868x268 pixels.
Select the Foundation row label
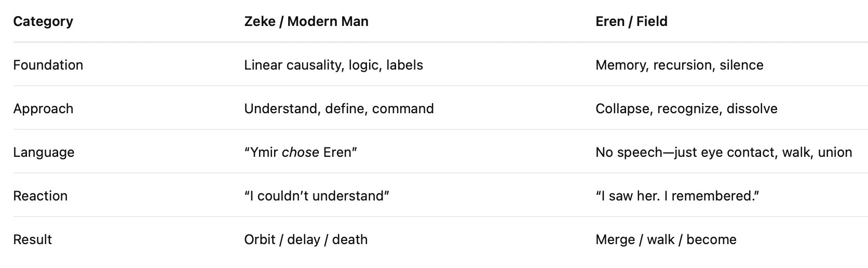pos(48,65)
